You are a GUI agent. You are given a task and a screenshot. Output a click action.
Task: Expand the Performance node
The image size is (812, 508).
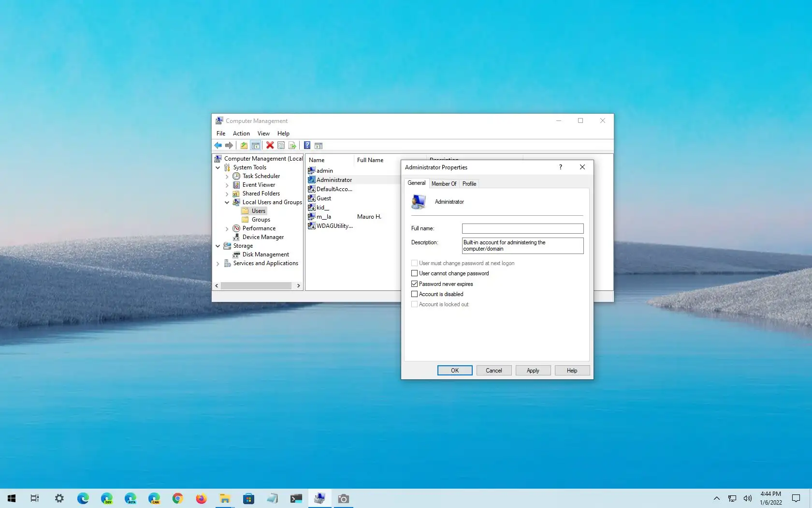point(227,229)
